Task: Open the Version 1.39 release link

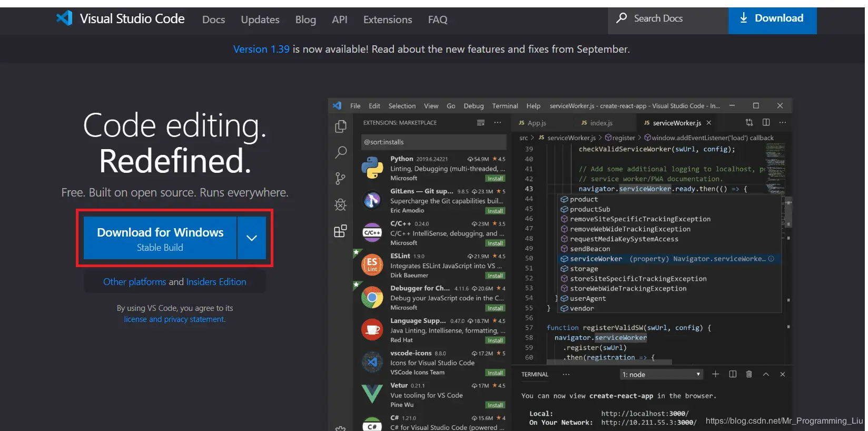Action: [261, 49]
